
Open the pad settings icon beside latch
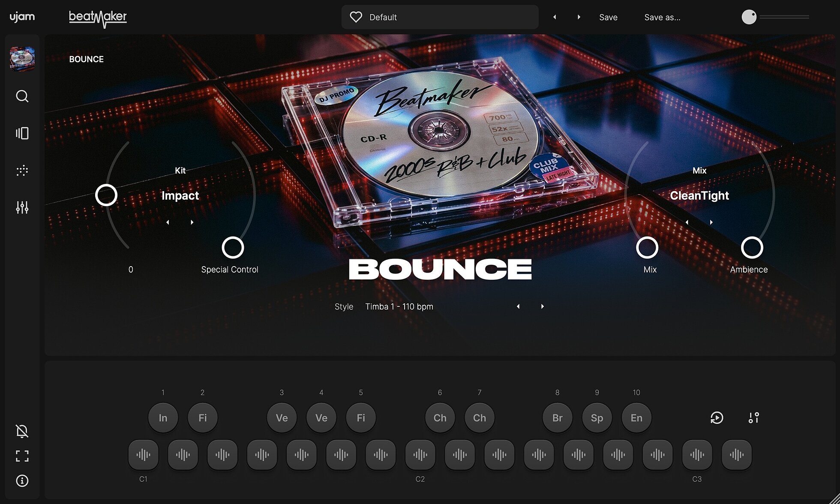point(754,418)
